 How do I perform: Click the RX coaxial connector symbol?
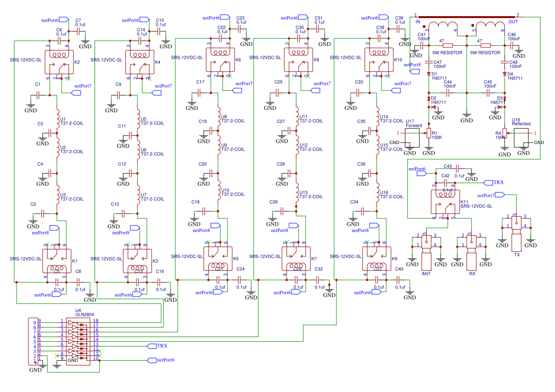[472, 252]
